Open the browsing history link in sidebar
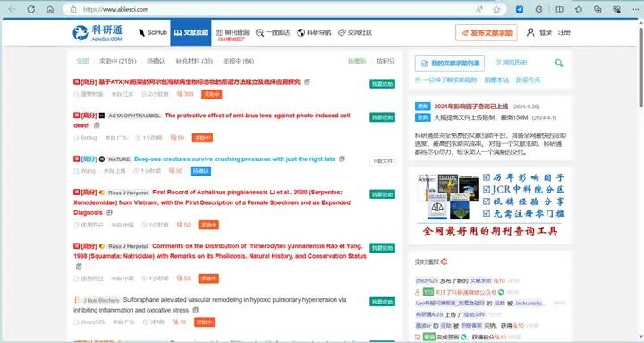The width and height of the screenshot is (644, 343). [x=511, y=63]
